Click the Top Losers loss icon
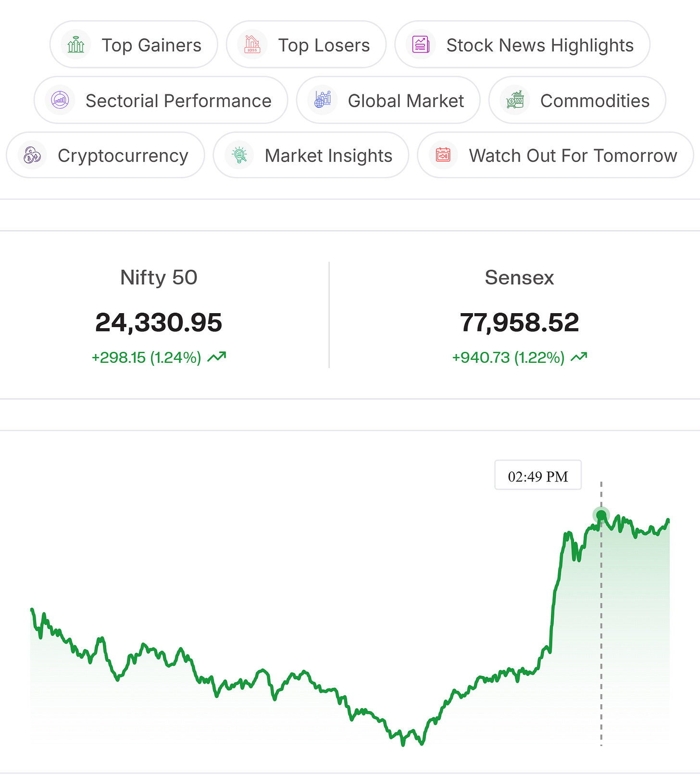The width and height of the screenshot is (700, 775). coord(252,45)
